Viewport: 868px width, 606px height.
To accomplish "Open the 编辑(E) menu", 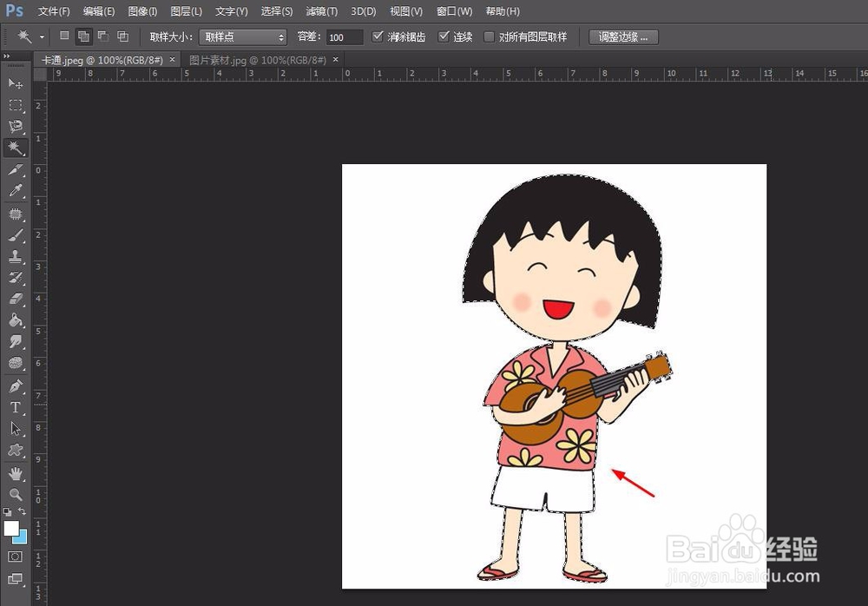I will point(99,11).
